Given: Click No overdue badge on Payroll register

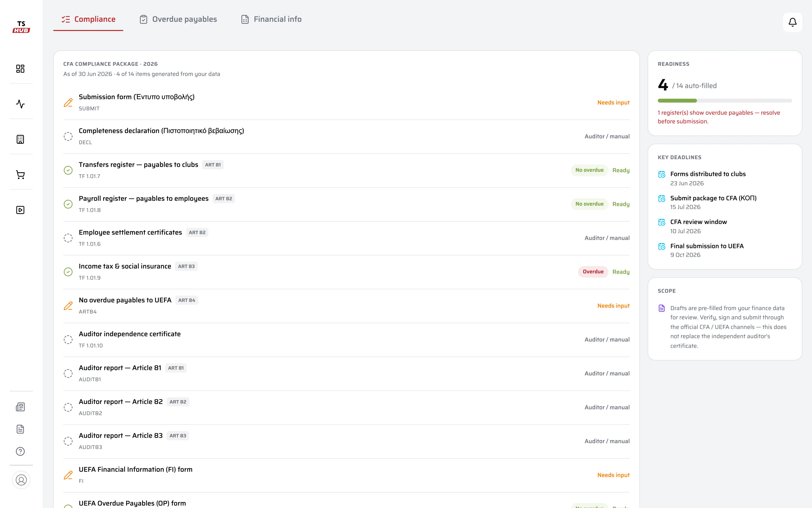Looking at the screenshot, I should point(589,204).
